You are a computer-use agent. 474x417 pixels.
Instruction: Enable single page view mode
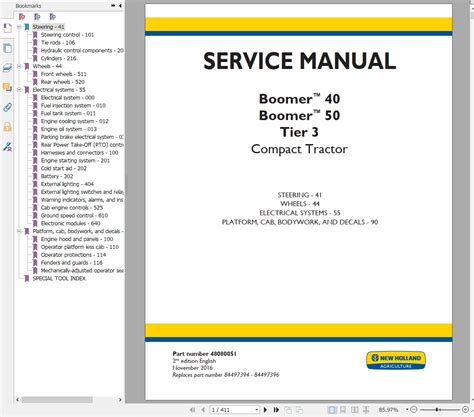332,410
